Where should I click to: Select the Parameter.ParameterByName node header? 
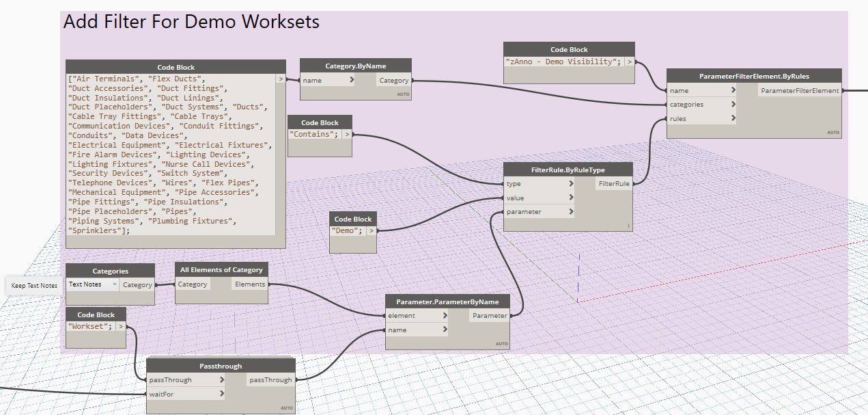click(447, 302)
